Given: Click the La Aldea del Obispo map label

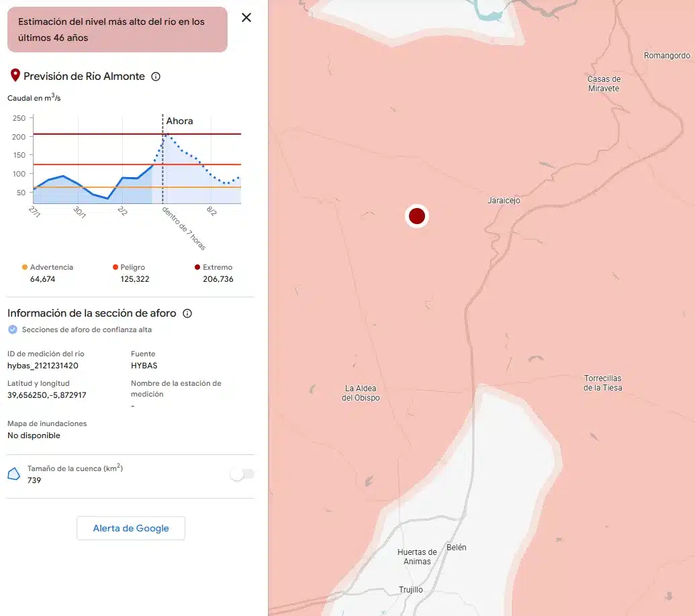Looking at the screenshot, I should (x=361, y=393).
